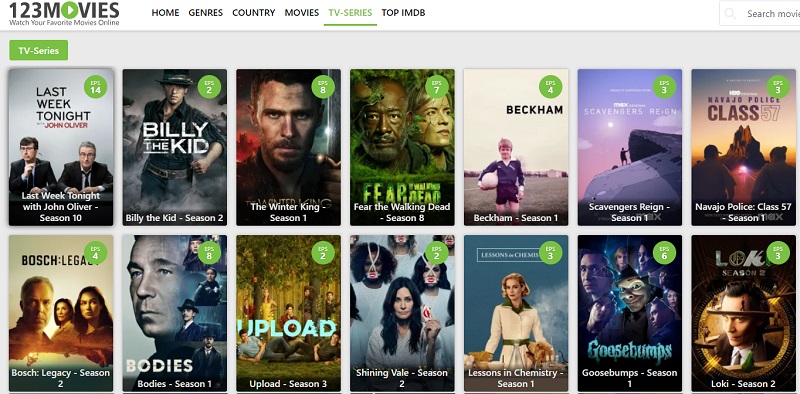Click EPS 3 badge on Loki
Viewport: 800px width, 394px height.
click(778, 253)
